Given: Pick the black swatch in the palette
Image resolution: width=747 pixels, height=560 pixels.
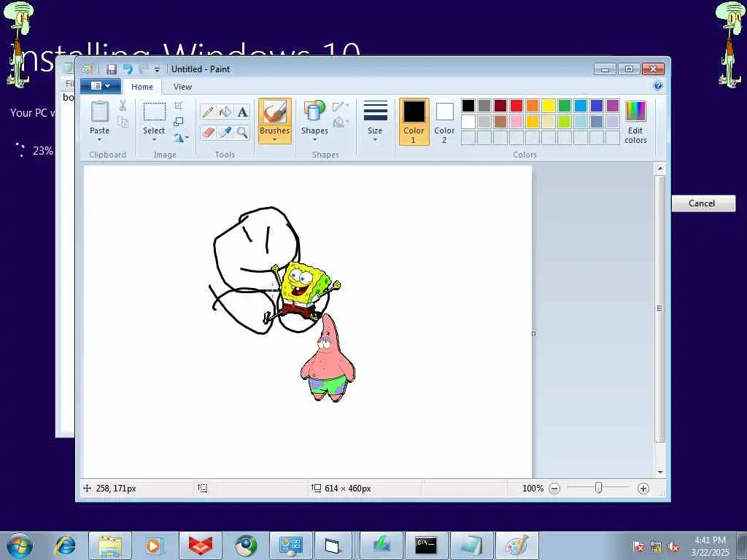Looking at the screenshot, I should point(468,106).
